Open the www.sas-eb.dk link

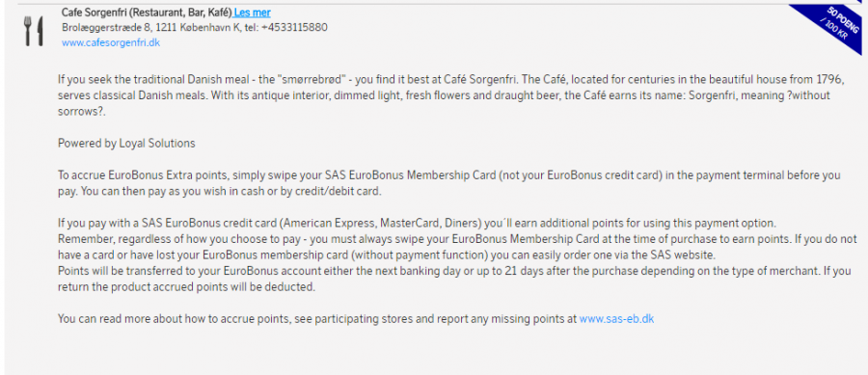(616, 319)
